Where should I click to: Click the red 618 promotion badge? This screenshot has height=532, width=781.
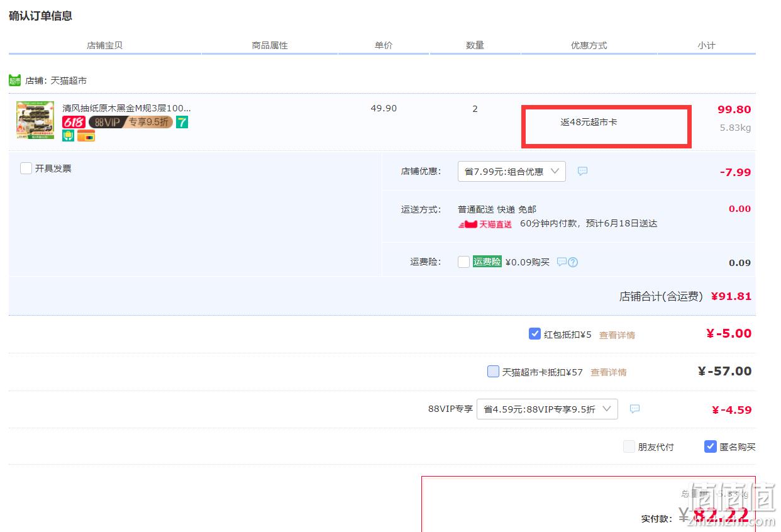[74, 122]
